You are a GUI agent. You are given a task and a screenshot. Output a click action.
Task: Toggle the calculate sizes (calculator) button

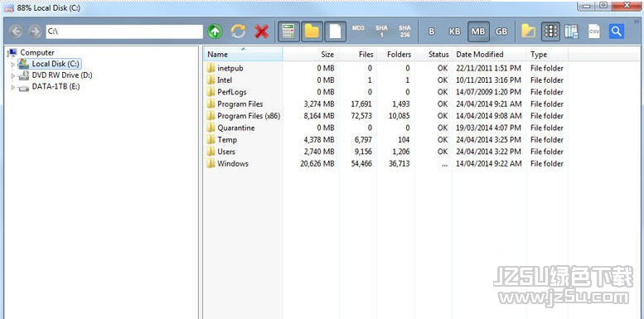coord(288,31)
